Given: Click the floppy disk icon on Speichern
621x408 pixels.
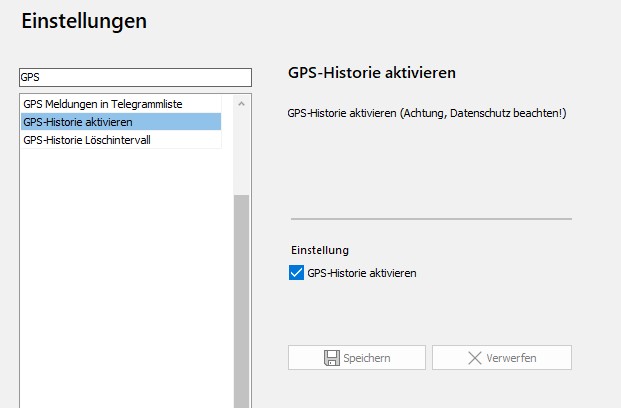Looking at the screenshot, I should [x=332, y=358].
